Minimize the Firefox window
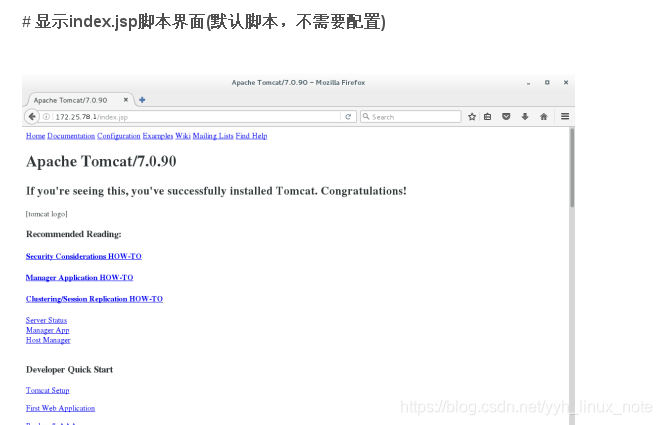662x425 pixels. pyautogui.click(x=528, y=83)
